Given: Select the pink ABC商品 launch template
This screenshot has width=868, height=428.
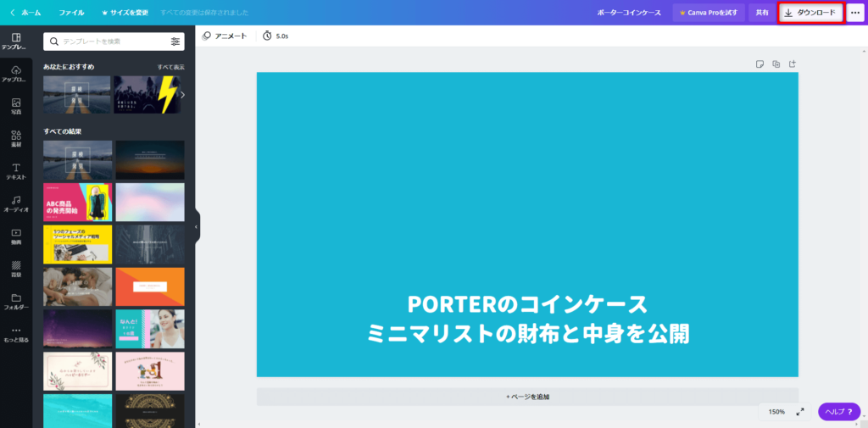Looking at the screenshot, I should pos(77,202).
